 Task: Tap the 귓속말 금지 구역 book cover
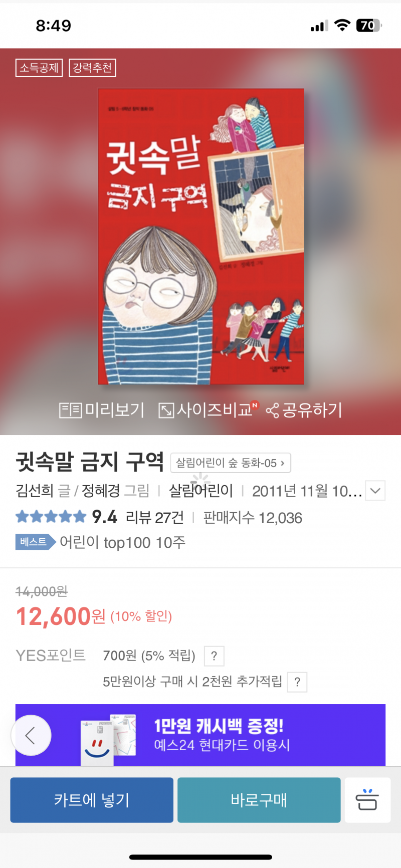point(201,237)
